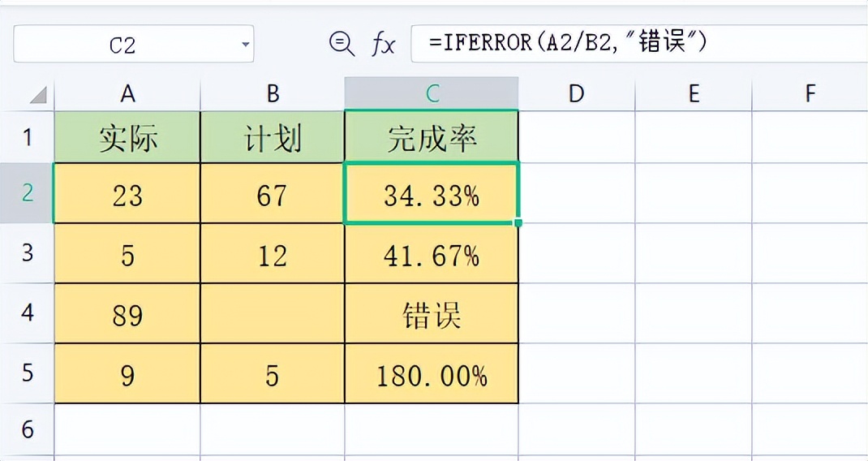Viewport: 868px width, 461px height.
Task: Click the formula bar with IFERROR formula
Action: click(x=639, y=43)
